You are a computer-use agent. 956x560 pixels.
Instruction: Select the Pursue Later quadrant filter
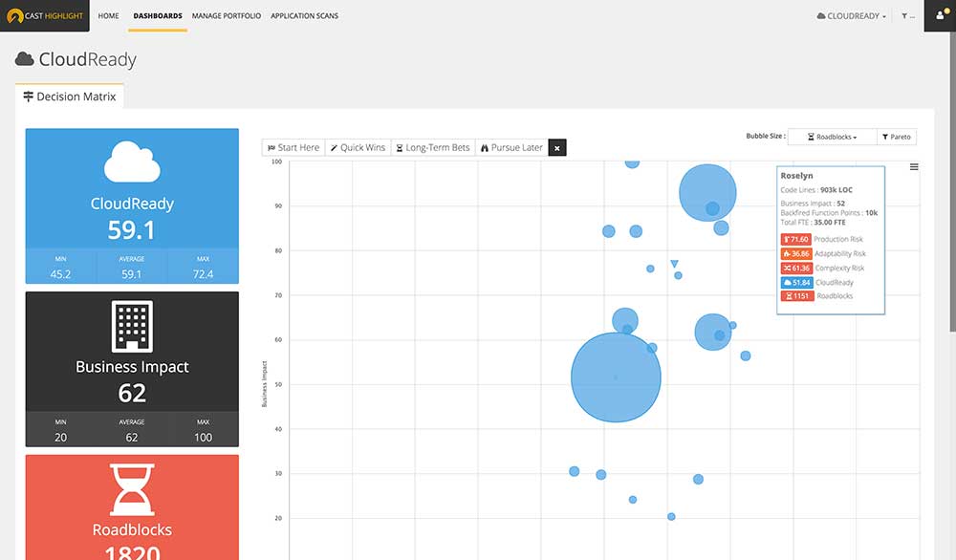tap(511, 147)
